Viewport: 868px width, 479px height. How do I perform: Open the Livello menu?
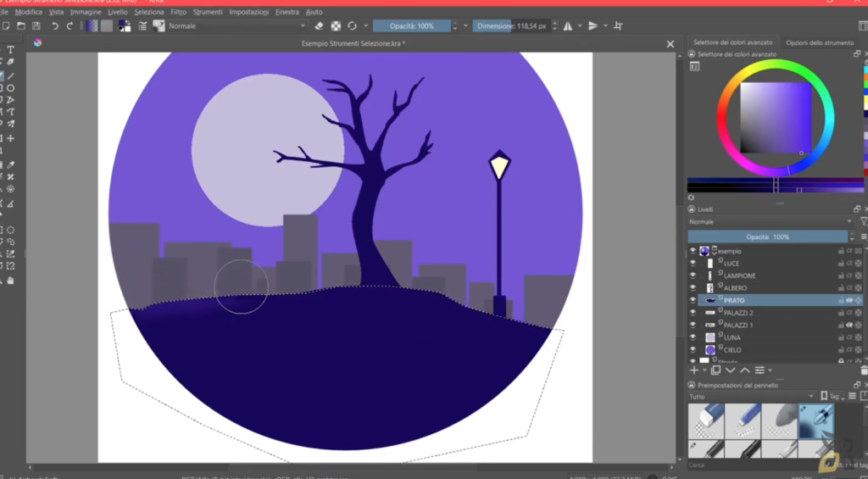click(x=117, y=12)
